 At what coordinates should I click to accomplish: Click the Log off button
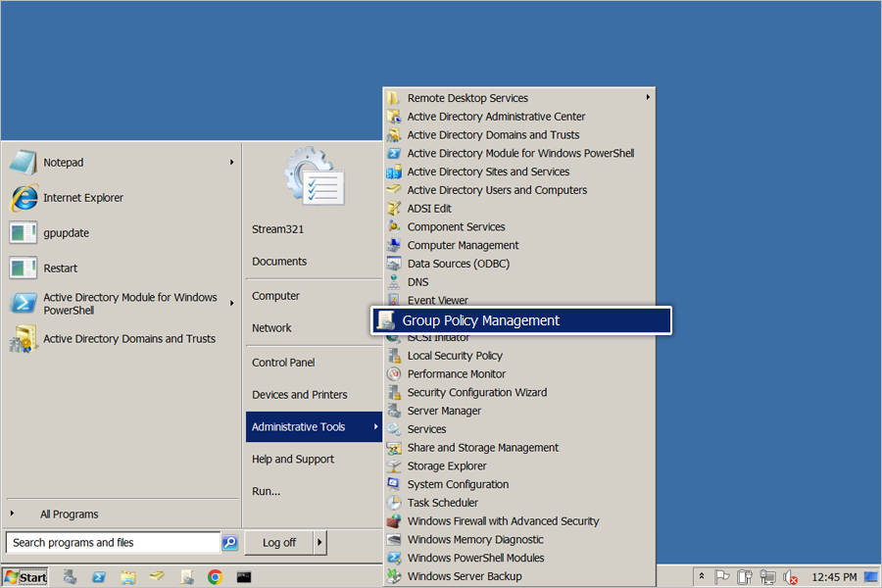[279, 542]
